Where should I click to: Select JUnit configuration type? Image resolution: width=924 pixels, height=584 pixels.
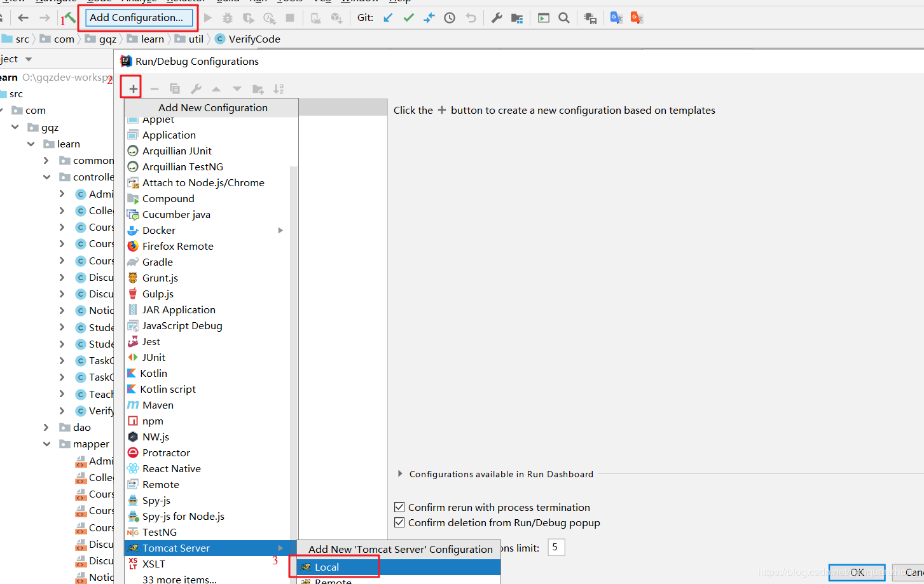(x=207, y=357)
